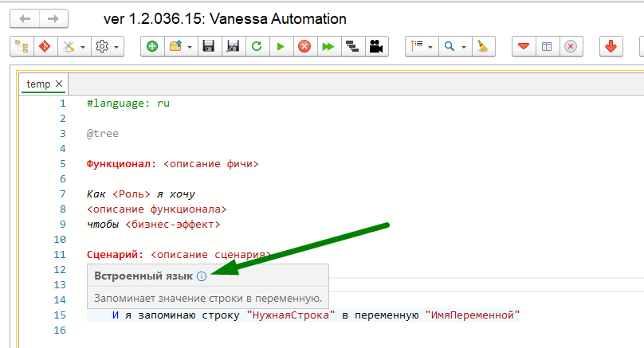Click line number 16 in gutter
The width and height of the screenshot is (644, 348).
pyautogui.click(x=60, y=330)
